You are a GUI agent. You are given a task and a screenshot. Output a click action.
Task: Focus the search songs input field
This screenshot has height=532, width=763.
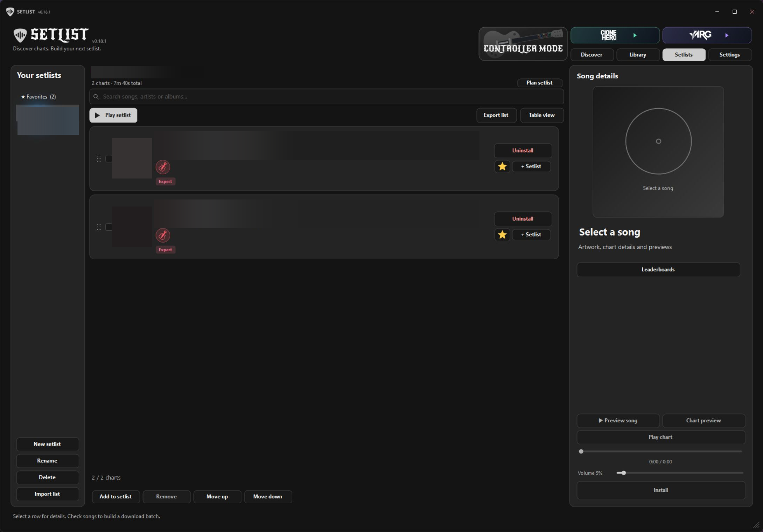point(327,97)
